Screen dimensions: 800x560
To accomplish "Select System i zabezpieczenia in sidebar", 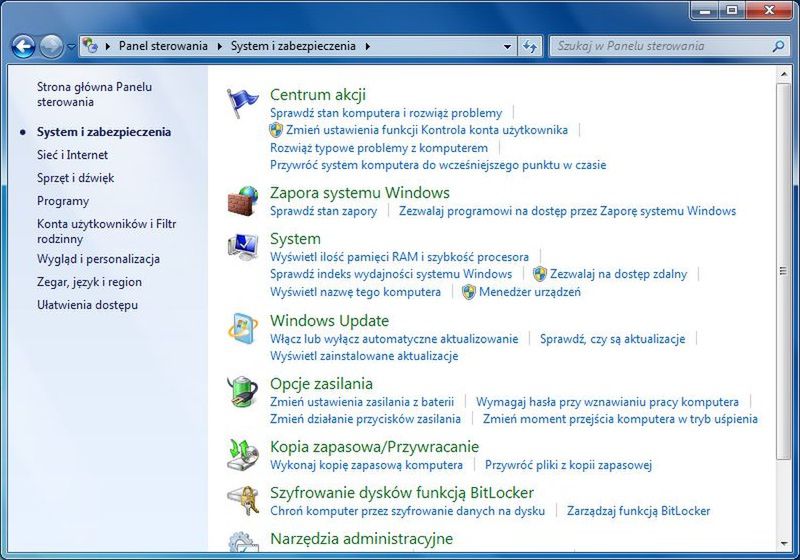I will (104, 132).
